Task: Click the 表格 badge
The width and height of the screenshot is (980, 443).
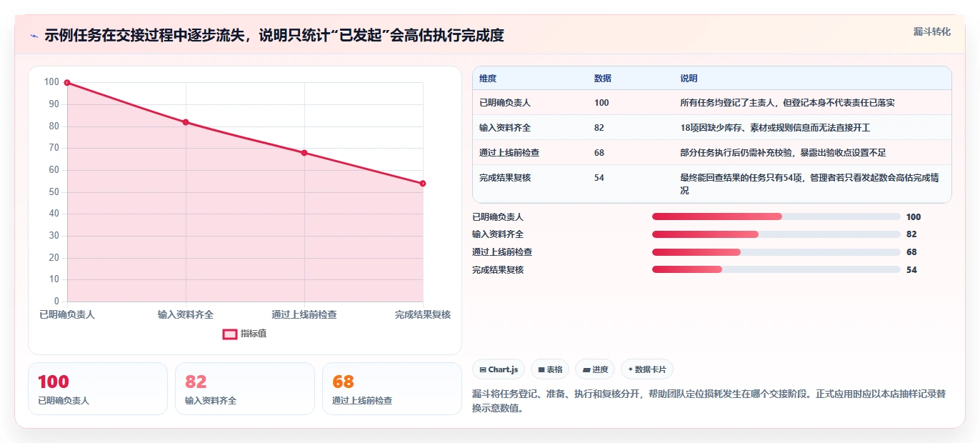Action: coord(550,369)
